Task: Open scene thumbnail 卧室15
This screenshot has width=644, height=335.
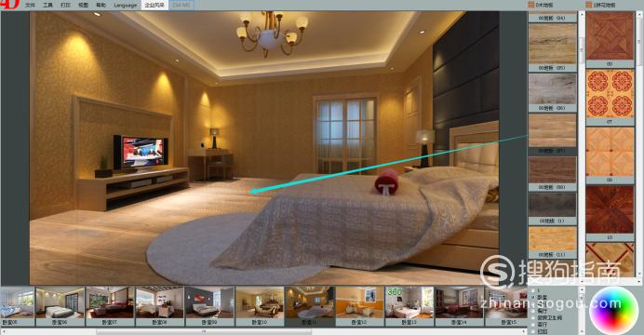Action: click(506, 307)
